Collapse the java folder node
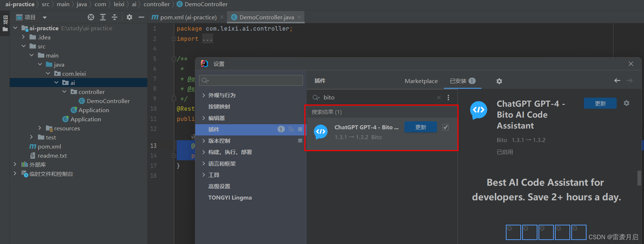 pos(40,64)
